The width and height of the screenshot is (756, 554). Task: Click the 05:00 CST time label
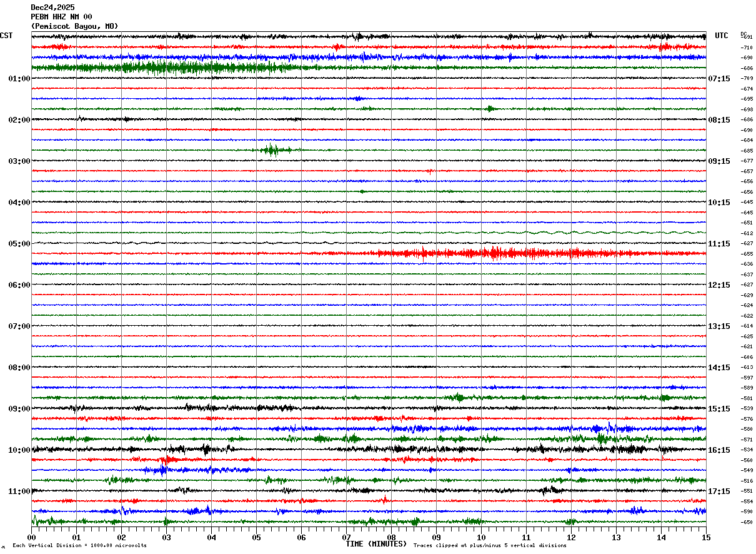(x=19, y=244)
